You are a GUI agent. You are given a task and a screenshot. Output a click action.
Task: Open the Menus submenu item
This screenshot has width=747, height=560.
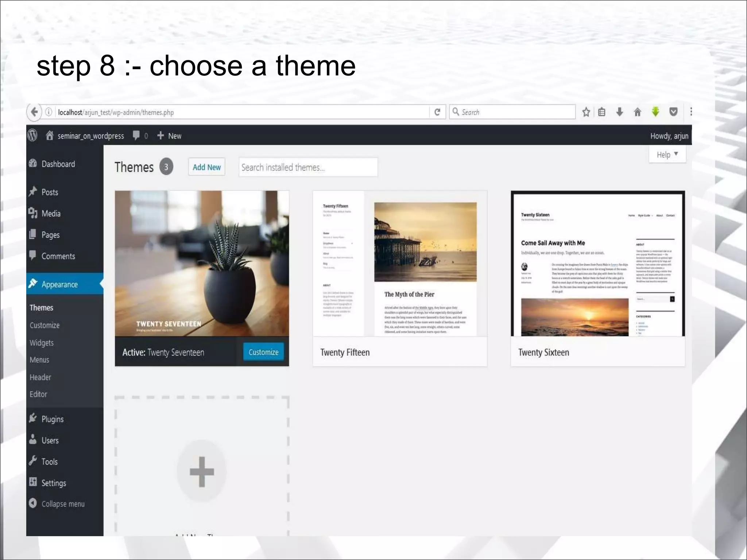pos(39,360)
